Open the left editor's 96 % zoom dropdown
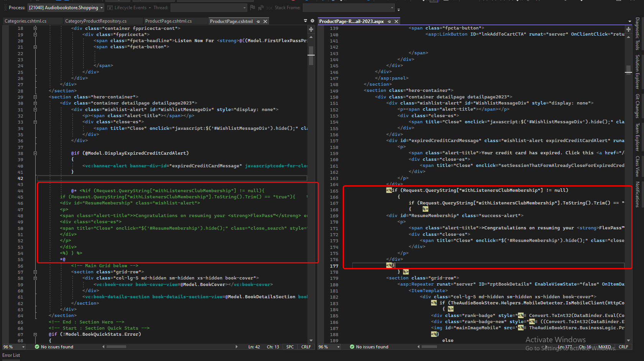 coord(14,347)
